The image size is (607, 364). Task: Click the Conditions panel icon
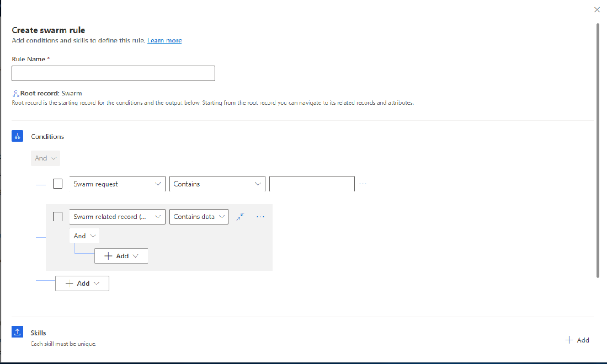click(x=17, y=136)
